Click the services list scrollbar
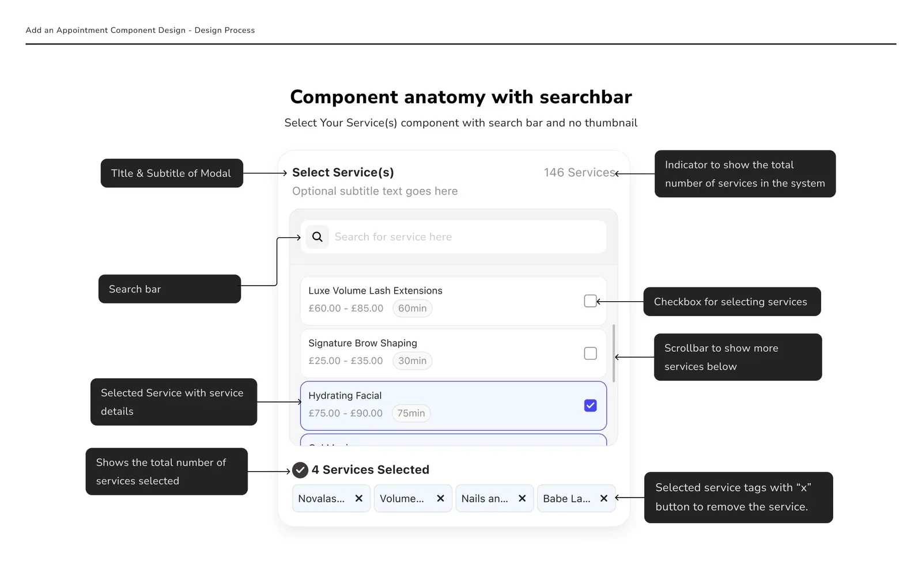This screenshot has height=588, width=922. coord(614,353)
